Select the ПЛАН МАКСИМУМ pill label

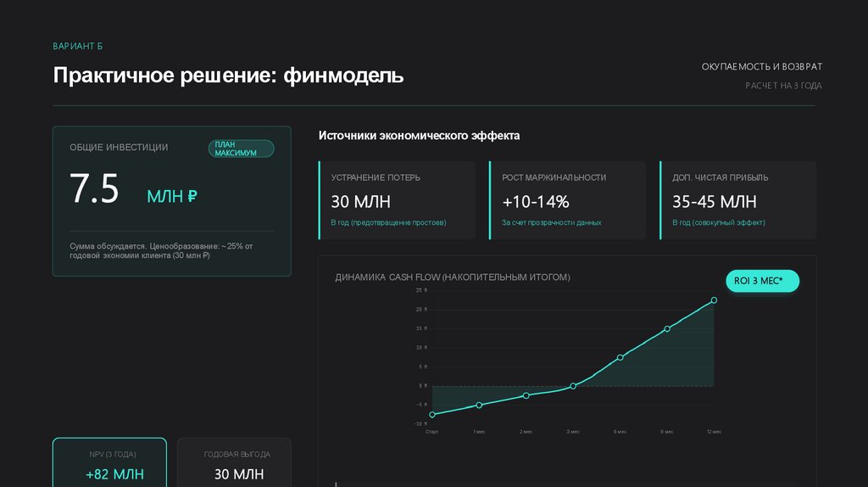coord(241,148)
